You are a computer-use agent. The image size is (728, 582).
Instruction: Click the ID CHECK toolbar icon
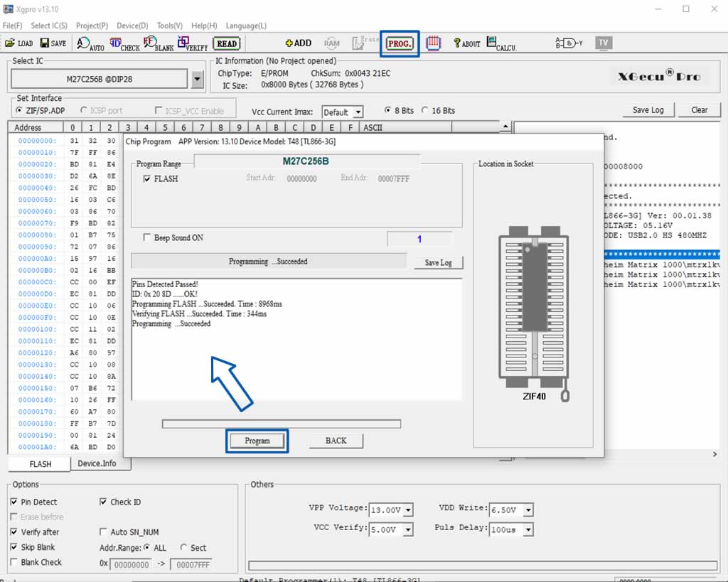124,43
